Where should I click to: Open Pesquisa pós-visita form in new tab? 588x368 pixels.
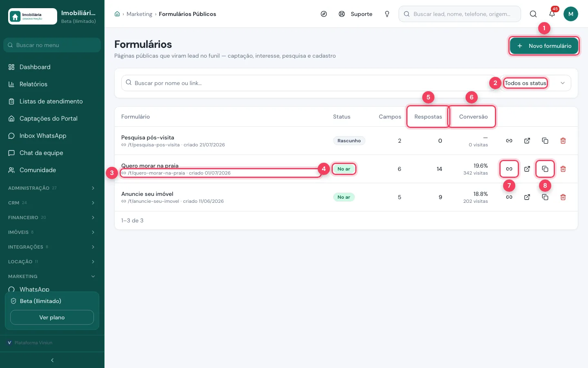tap(527, 141)
